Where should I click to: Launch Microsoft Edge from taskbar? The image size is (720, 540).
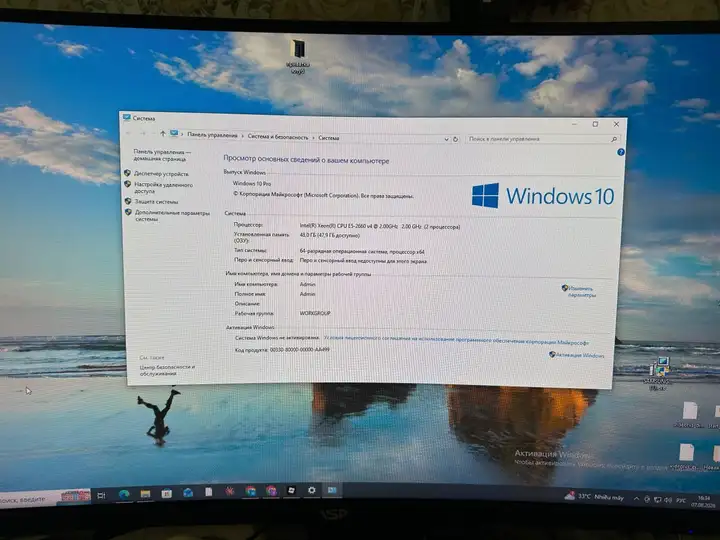[x=124, y=495]
